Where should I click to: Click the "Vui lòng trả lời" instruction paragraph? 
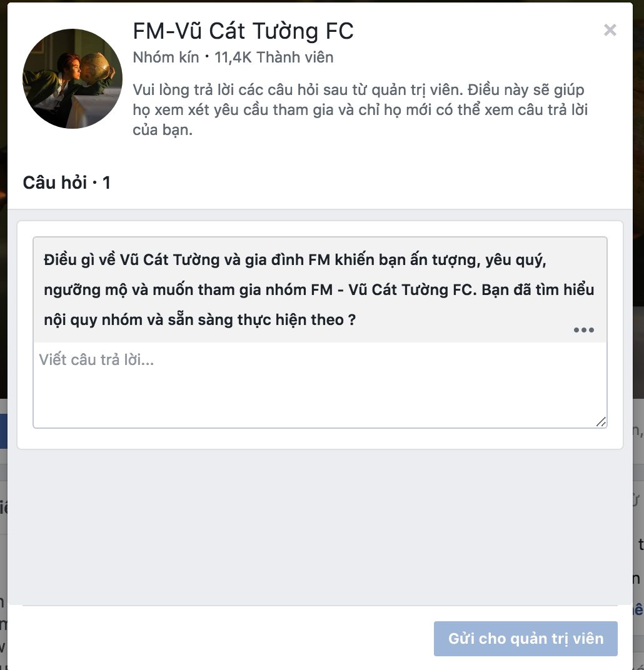coord(360,110)
